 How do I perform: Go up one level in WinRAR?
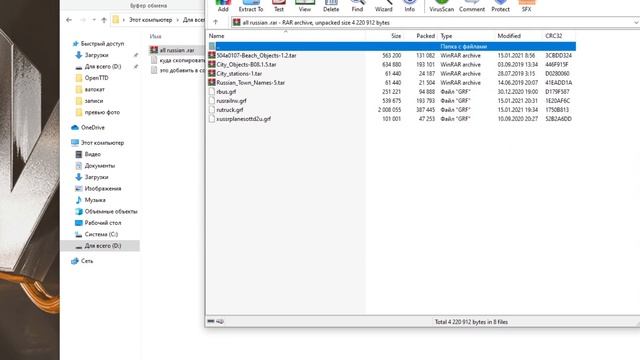[216, 22]
